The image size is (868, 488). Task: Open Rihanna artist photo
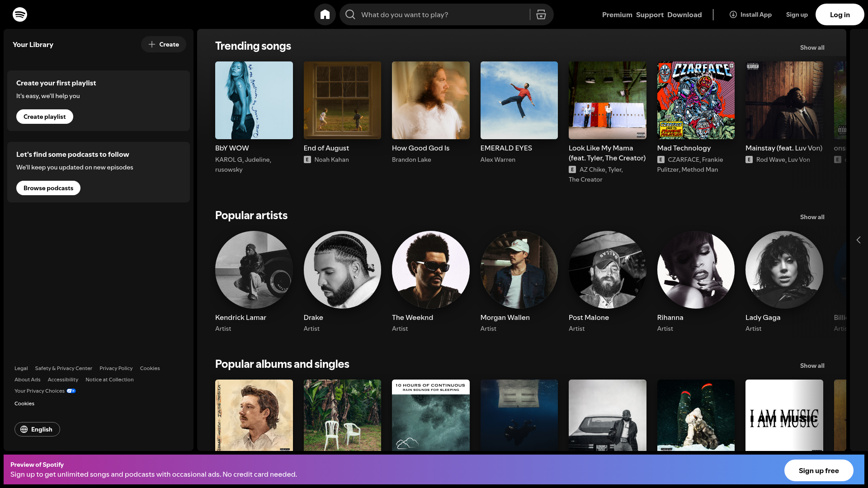[x=696, y=270]
